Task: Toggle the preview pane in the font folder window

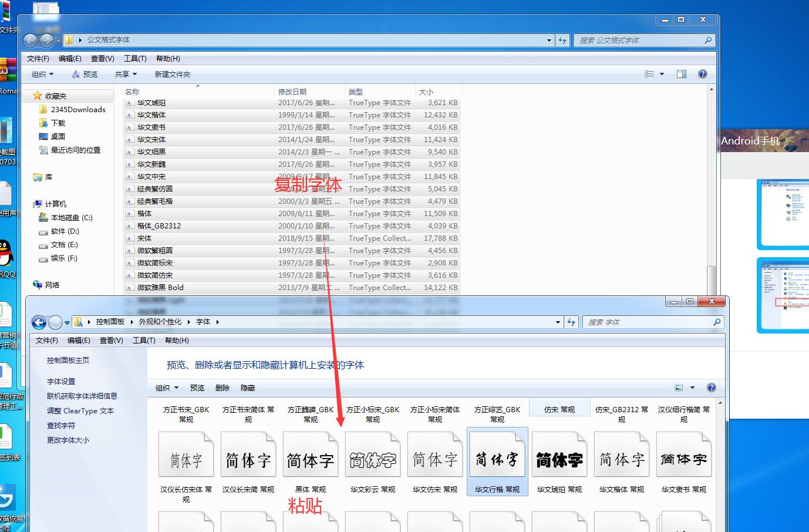Action: [682, 73]
